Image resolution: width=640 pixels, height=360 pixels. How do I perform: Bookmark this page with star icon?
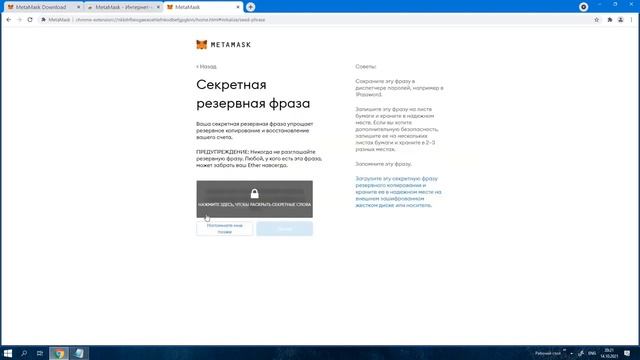pyautogui.click(x=596, y=20)
